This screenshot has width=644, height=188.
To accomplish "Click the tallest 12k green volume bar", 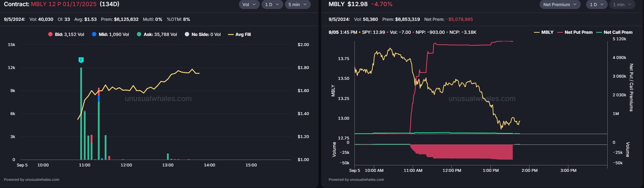I will [x=81, y=114].
